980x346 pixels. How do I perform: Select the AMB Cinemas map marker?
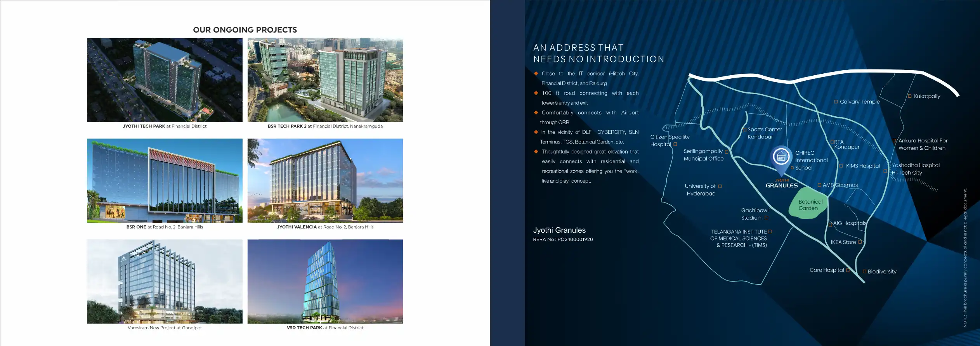[x=820, y=185]
